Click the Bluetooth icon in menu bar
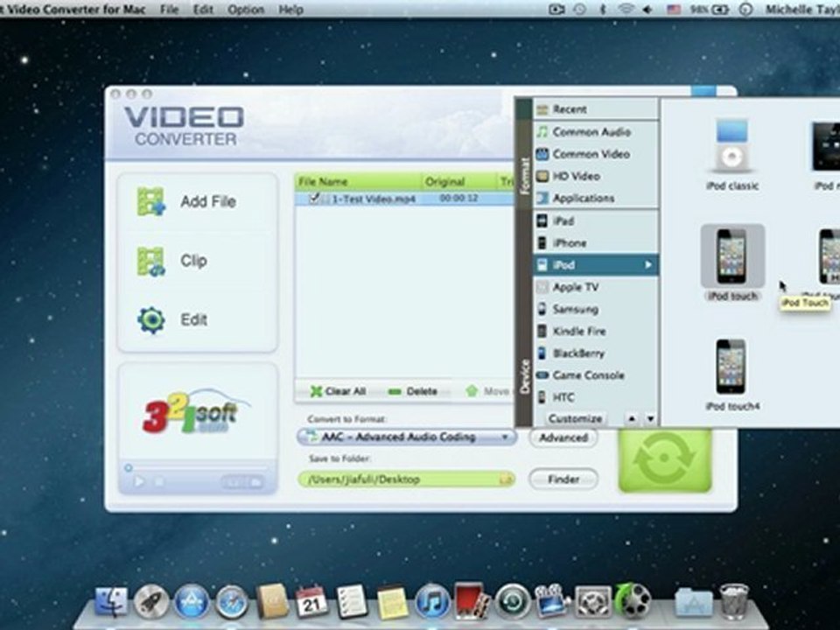The width and height of the screenshot is (840, 630). pyautogui.click(x=603, y=9)
